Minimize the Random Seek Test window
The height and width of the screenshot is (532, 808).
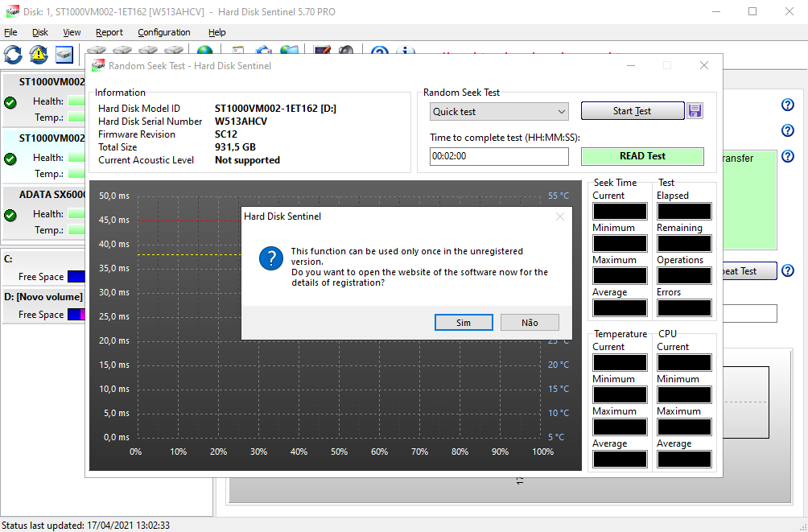[631, 65]
